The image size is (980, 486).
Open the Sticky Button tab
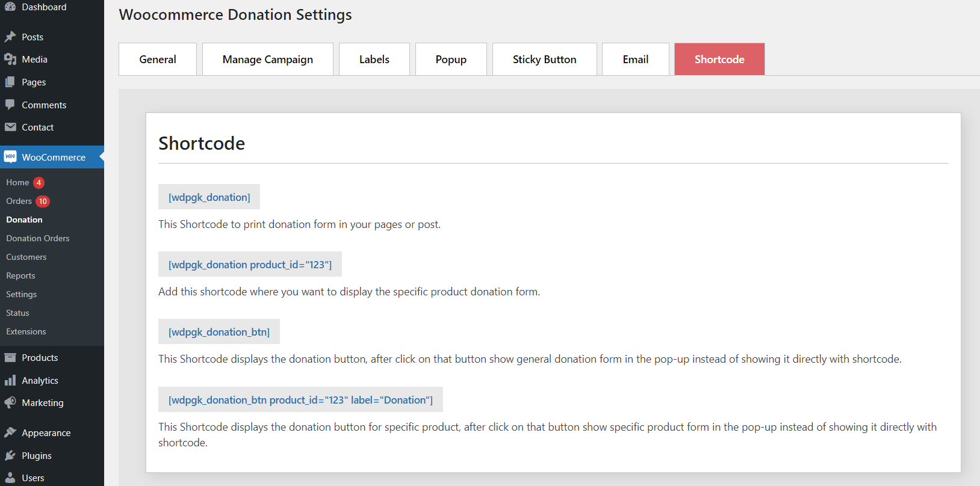[545, 59]
